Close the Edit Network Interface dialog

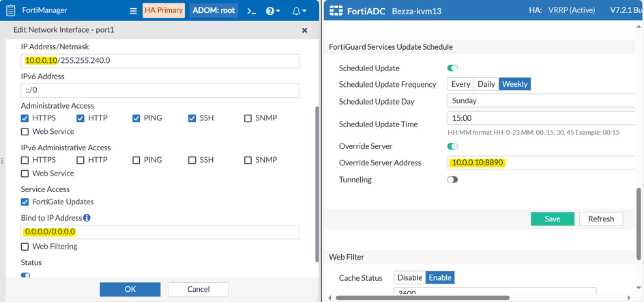[x=305, y=30]
